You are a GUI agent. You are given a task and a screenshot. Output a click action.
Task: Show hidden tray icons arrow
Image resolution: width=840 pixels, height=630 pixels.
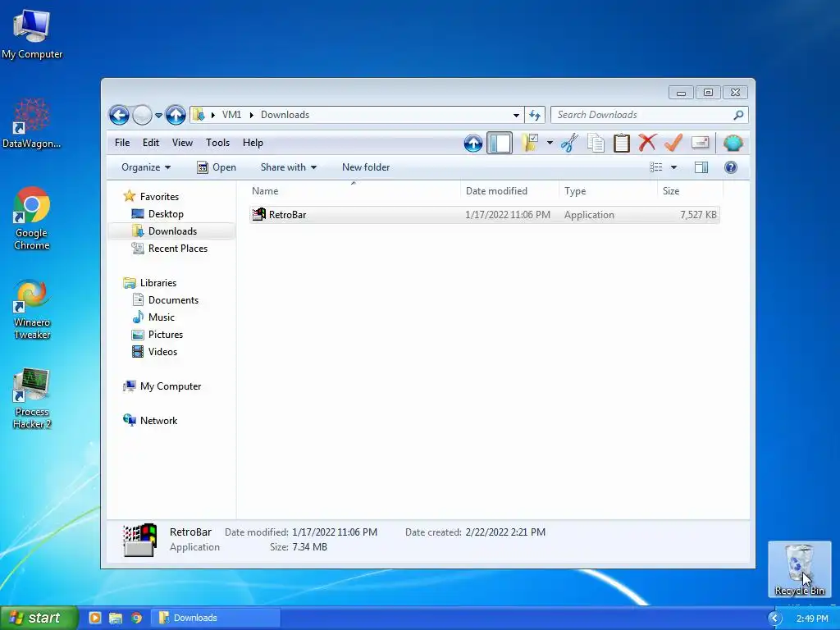(774, 619)
